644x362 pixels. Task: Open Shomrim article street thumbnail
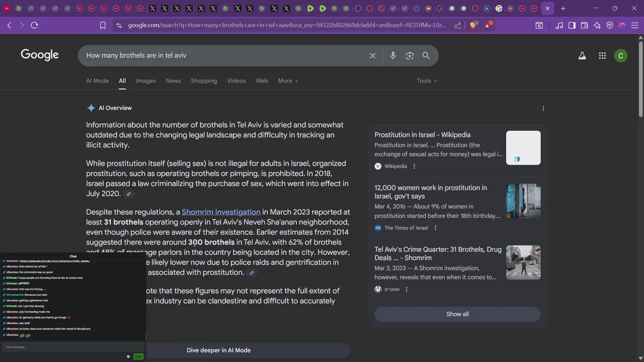523,262
